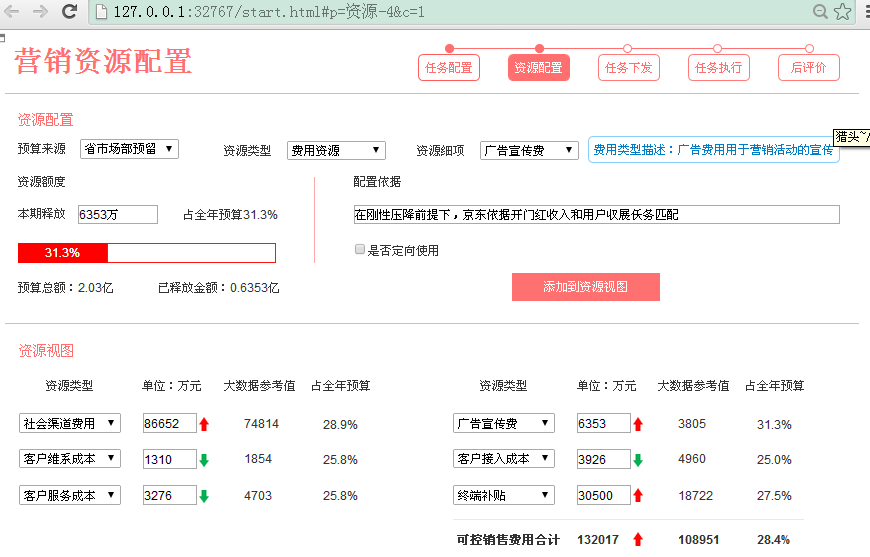Viewport: 870px width, 557px height.
Task: Open the 后评价 step
Action: (x=808, y=68)
